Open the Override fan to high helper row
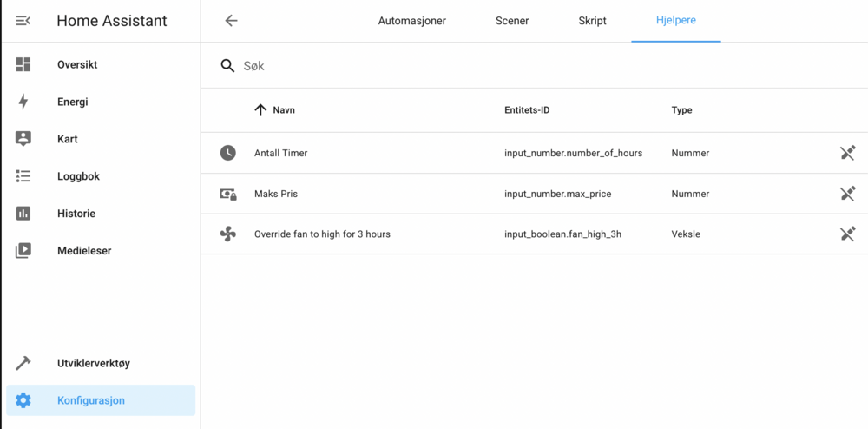The width and height of the screenshot is (868, 429). pos(322,234)
